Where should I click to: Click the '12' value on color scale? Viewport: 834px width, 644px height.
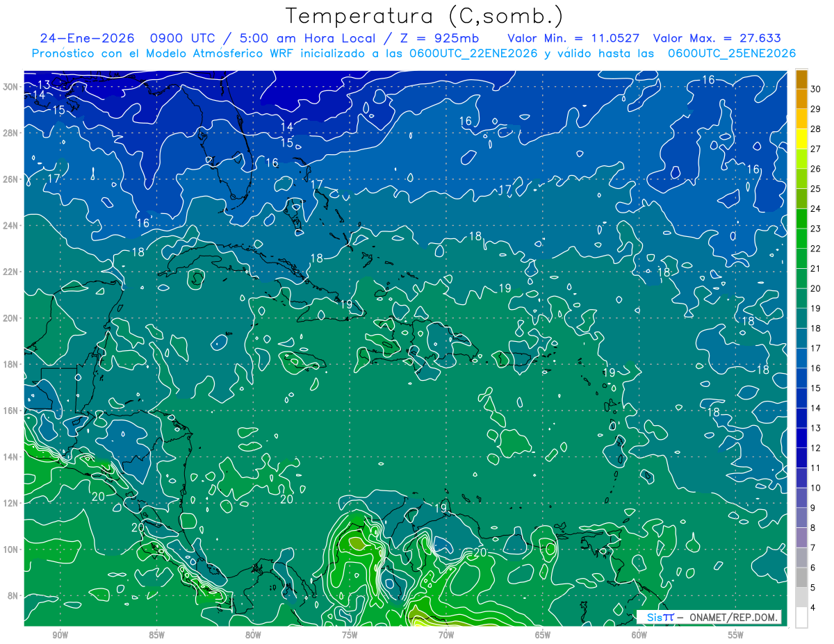point(815,448)
